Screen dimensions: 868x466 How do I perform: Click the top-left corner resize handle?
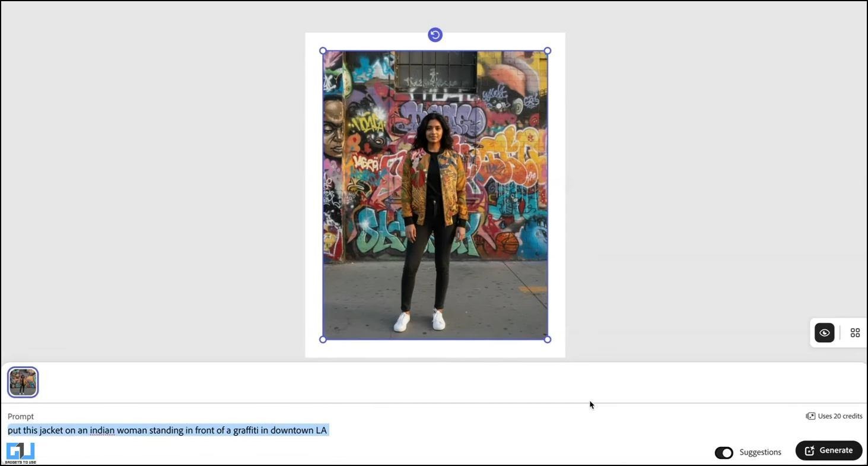(323, 51)
